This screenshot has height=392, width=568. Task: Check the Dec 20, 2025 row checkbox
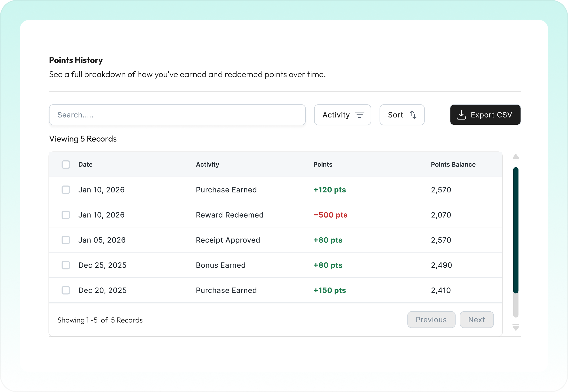click(x=66, y=290)
